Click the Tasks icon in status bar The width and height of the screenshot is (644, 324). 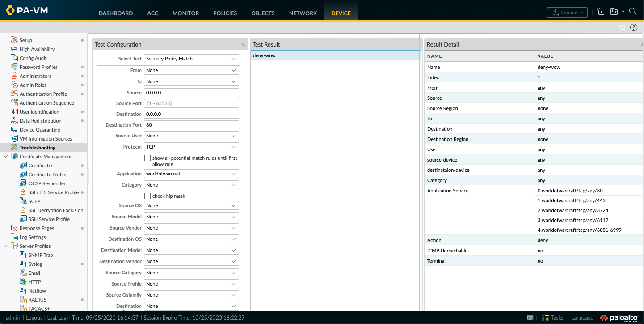[x=545, y=318]
